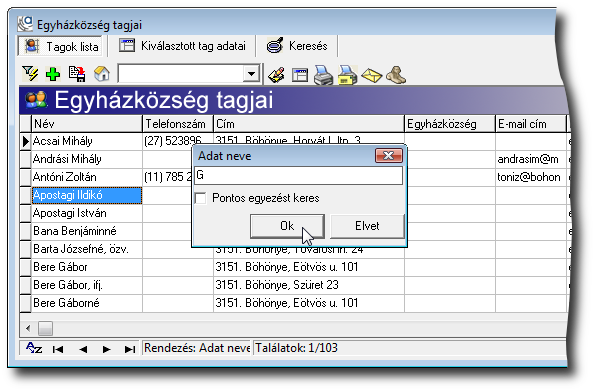Jump to last record navigation button

click(x=130, y=349)
